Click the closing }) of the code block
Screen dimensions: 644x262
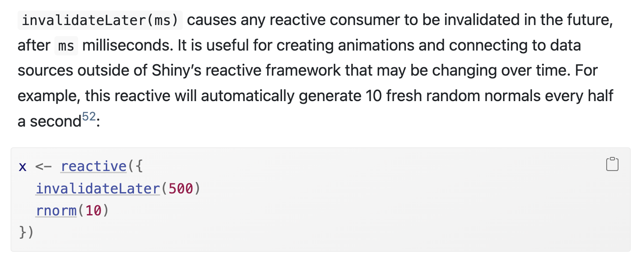pyautogui.click(x=26, y=232)
